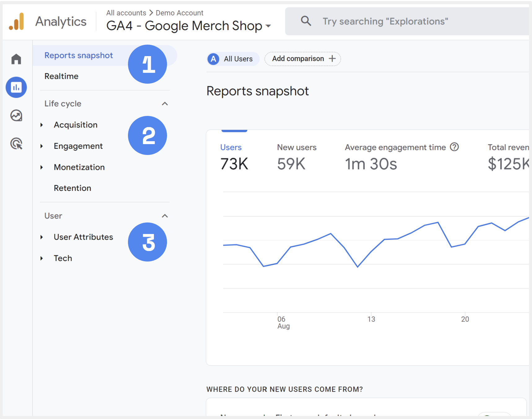Image resolution: width=532 pixels, height=419 pixels.
Task: Select the Engagement menu item
Action: (x=78, y=146)
